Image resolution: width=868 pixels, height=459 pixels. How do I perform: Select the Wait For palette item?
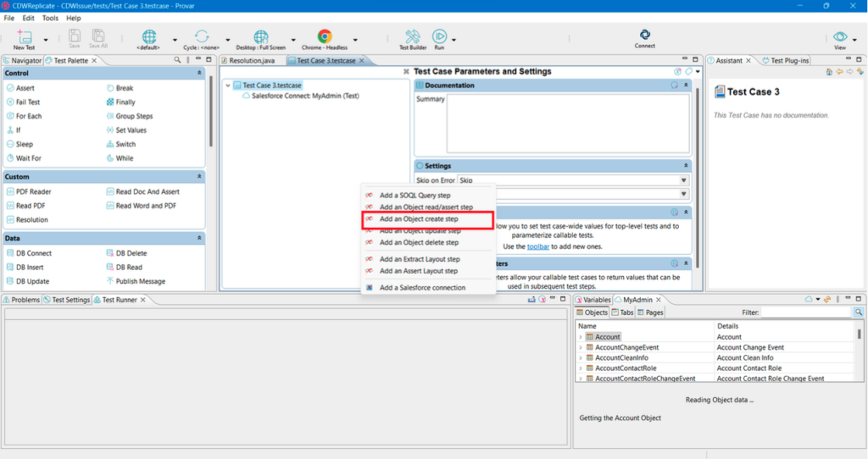[x=24, y=158]
